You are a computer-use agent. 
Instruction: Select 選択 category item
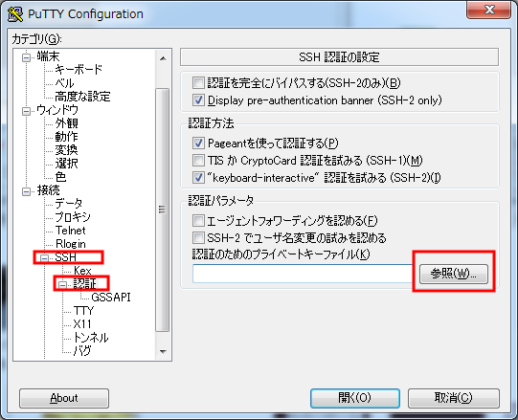[x=66, y=163]
